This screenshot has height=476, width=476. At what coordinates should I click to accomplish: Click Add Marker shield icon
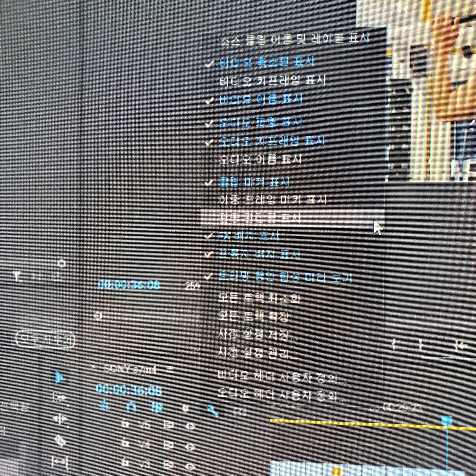(x=185, y=409)
